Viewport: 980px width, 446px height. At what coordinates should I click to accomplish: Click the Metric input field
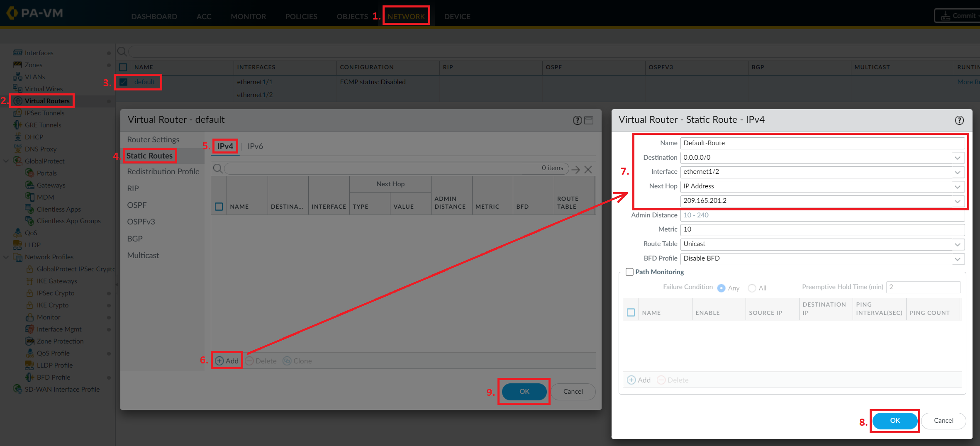point(822,229)
